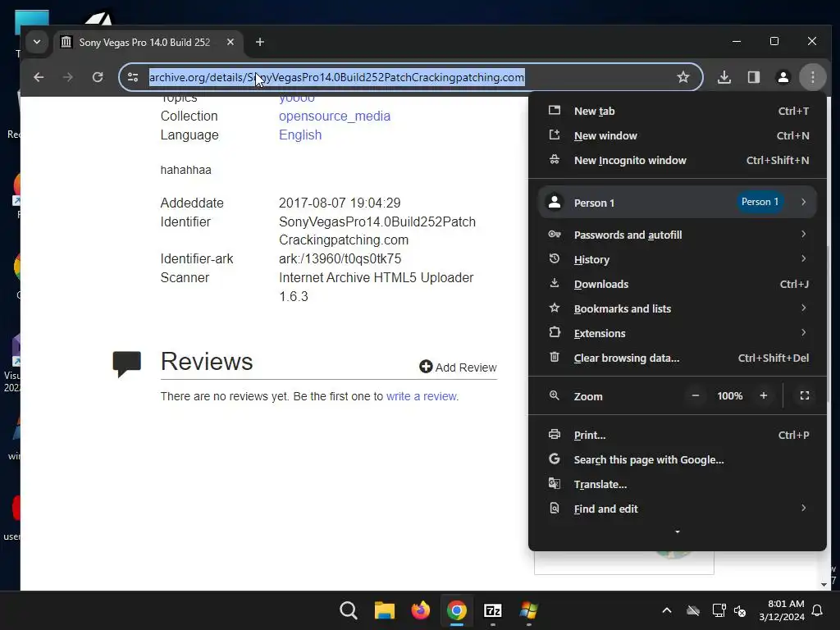Open Downloads from the Chrome menu
The width and height of the screenshot is (840, 630).
[x=678, y=284]
